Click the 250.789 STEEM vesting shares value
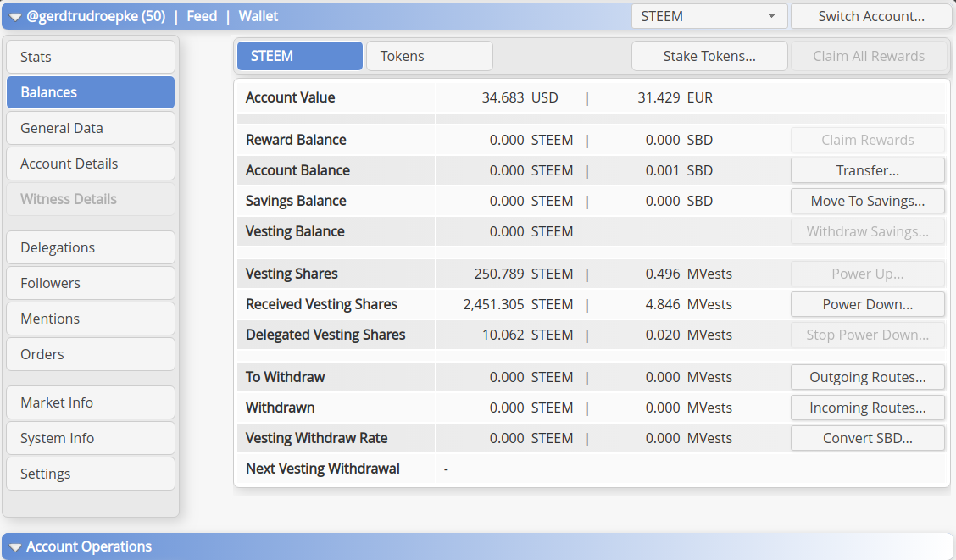Screen dimensions: 956x560 point(524,274)
